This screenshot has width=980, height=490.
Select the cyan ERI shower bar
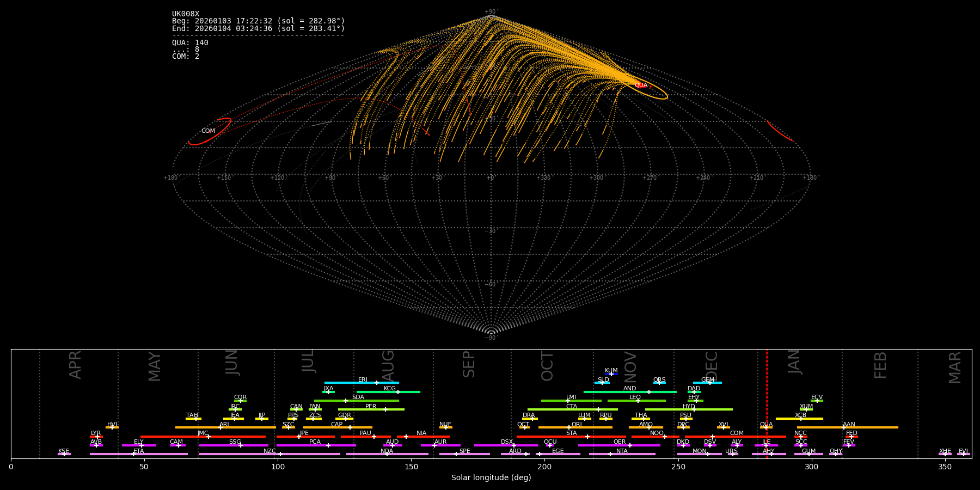tap(348, 383)
